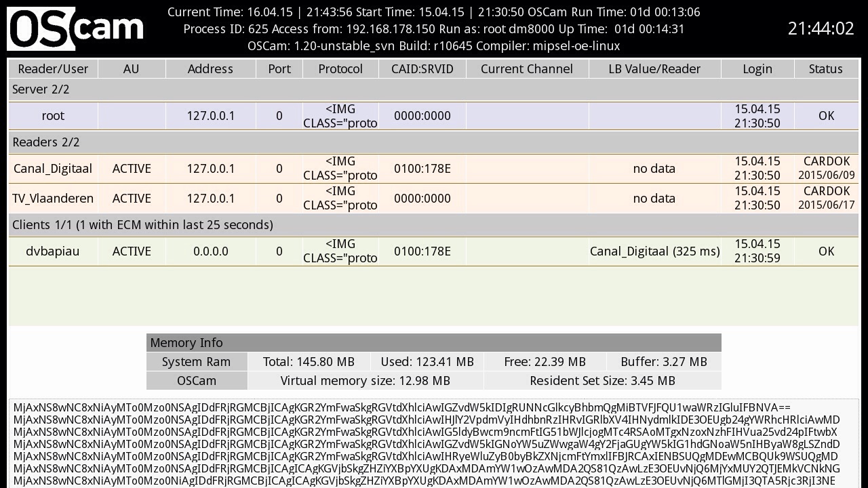Click 'no data' in Canal_Digitaal row
Image resolution: width=868 pixels, height=488 pixels.
pos(654,169)
